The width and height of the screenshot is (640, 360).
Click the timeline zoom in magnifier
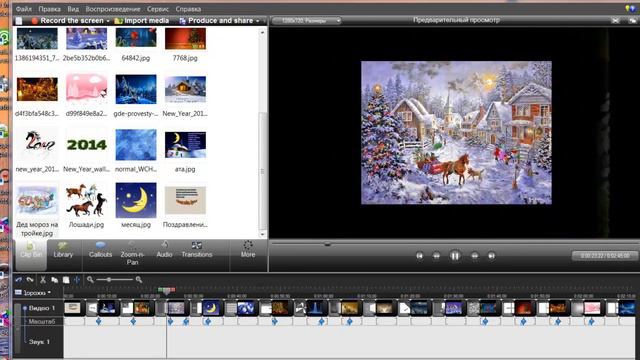tap(139, 280)
